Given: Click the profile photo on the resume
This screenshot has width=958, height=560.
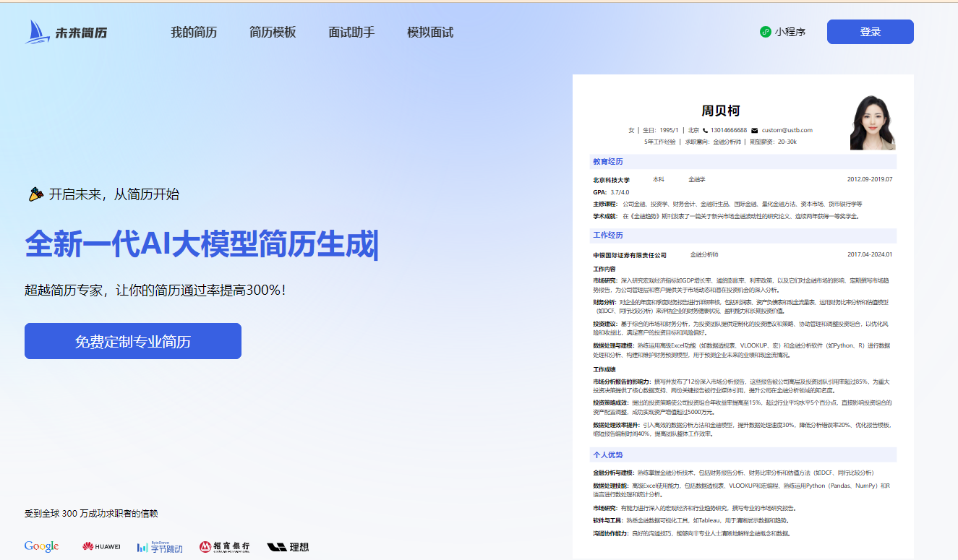Looking at the screenshot, I should 872,123.
